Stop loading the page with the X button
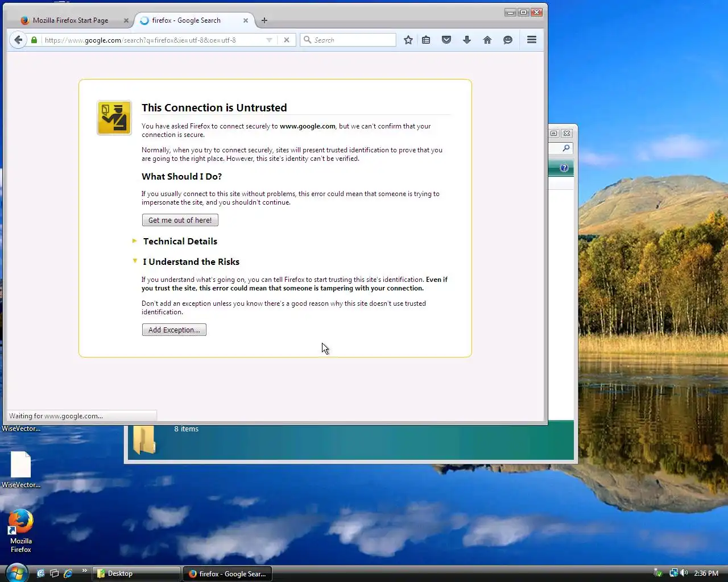The width and height of the screenshot is (728, 582). tap(287, 40)
